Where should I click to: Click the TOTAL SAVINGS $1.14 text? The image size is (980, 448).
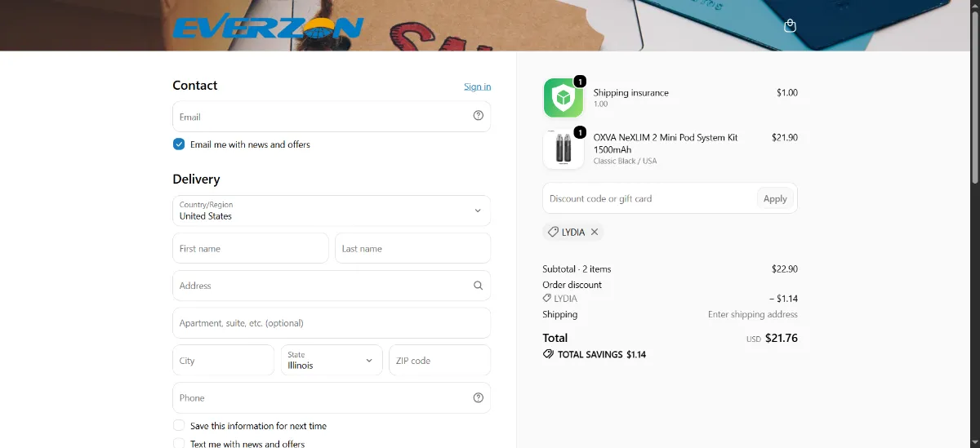(x=602, y=355)
